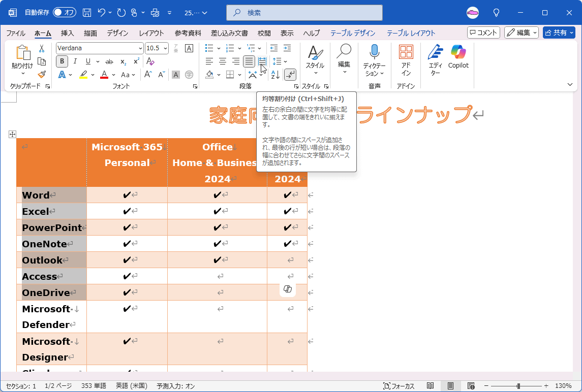Toggle show paragraph marks
This screenshot has height=392, width=582.
pos(290,75)
